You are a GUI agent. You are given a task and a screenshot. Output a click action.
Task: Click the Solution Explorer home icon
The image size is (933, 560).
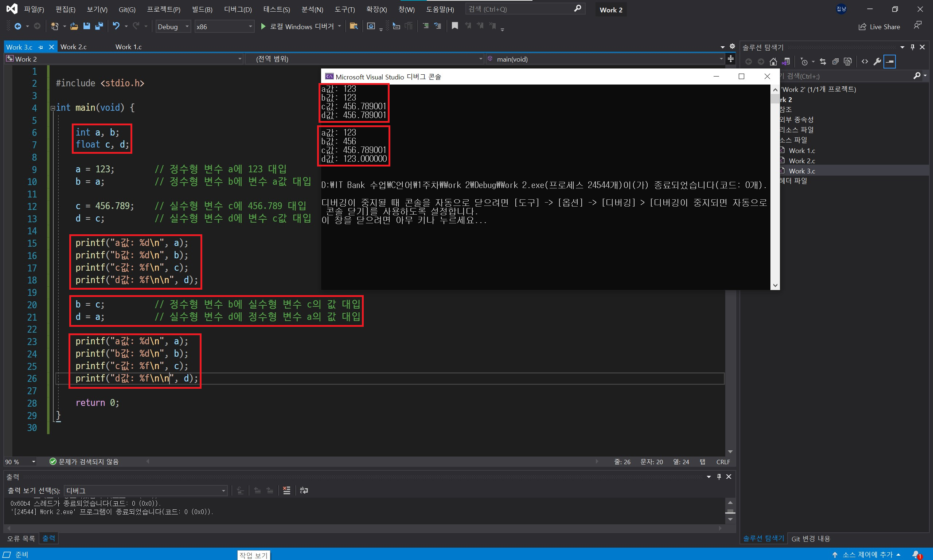tap(773, 62)
